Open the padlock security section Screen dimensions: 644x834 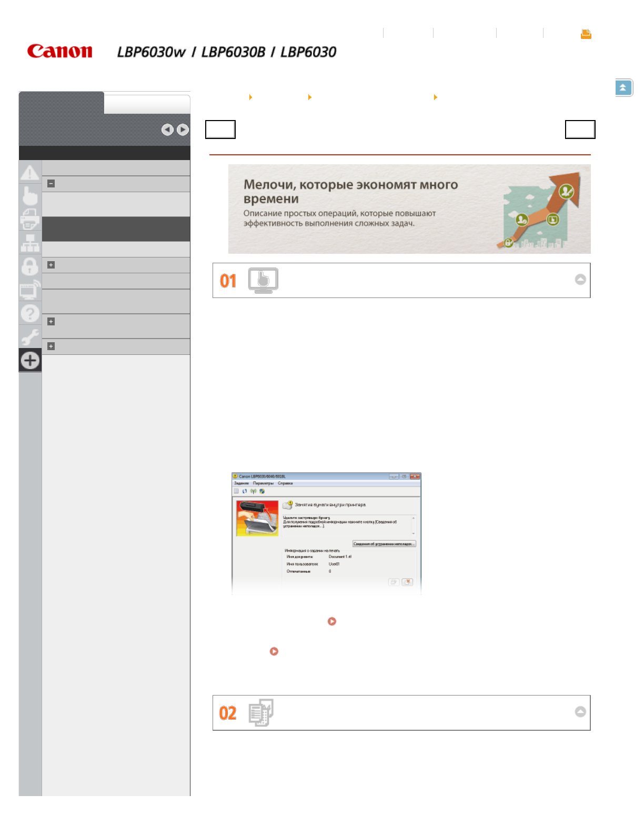click(30, 266)
